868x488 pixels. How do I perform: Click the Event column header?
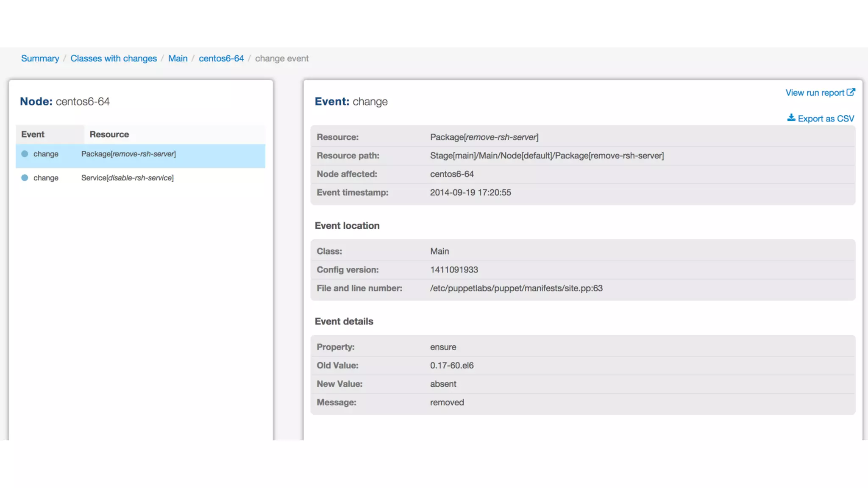(x=33, y=134)
